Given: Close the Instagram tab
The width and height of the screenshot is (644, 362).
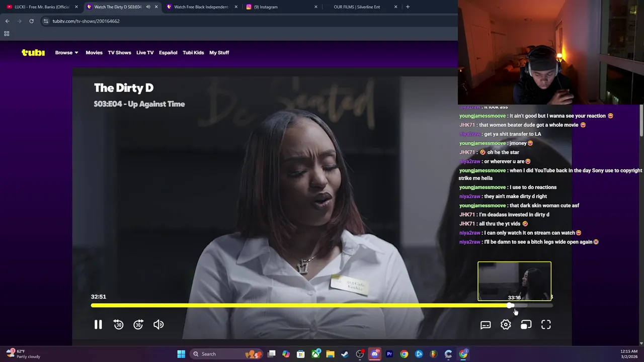Looking at the screenshot, I should click(316, 7).
